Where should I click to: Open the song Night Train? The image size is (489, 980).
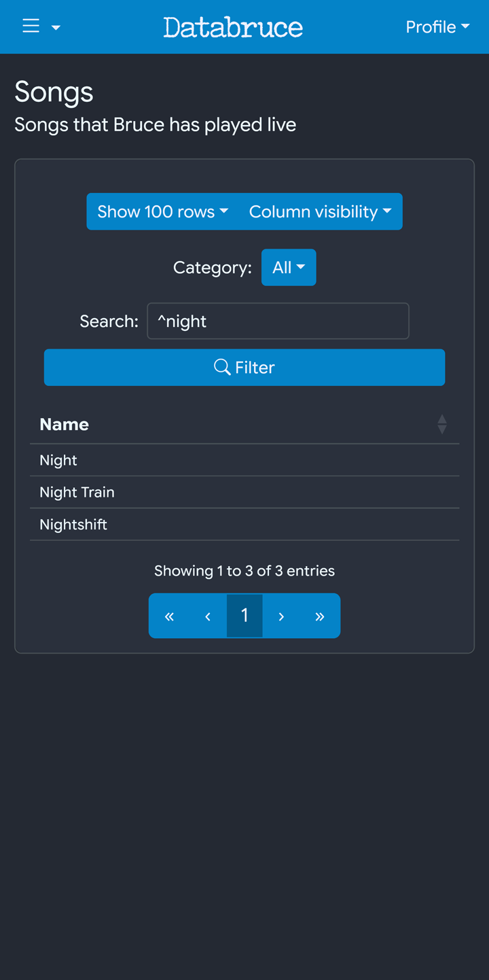[x=77, y=493]
